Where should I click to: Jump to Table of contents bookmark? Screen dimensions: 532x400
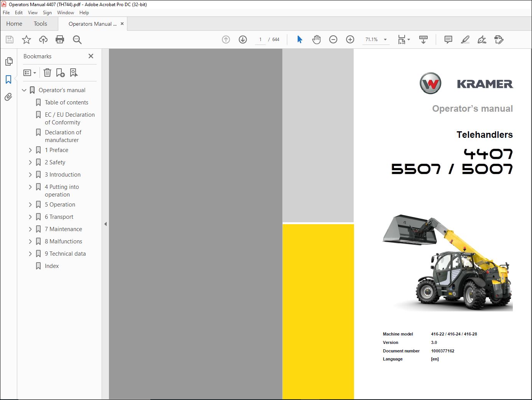[x=66, y=102]
